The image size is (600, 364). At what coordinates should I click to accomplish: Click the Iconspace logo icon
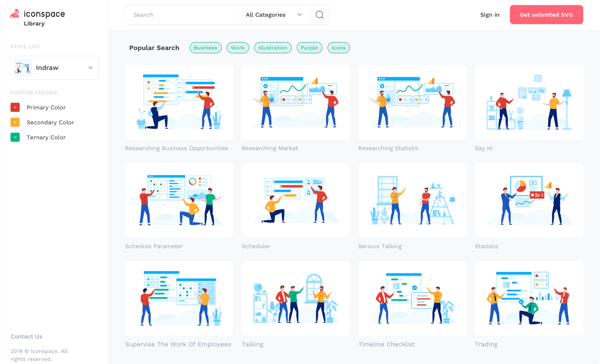[15, 14]
